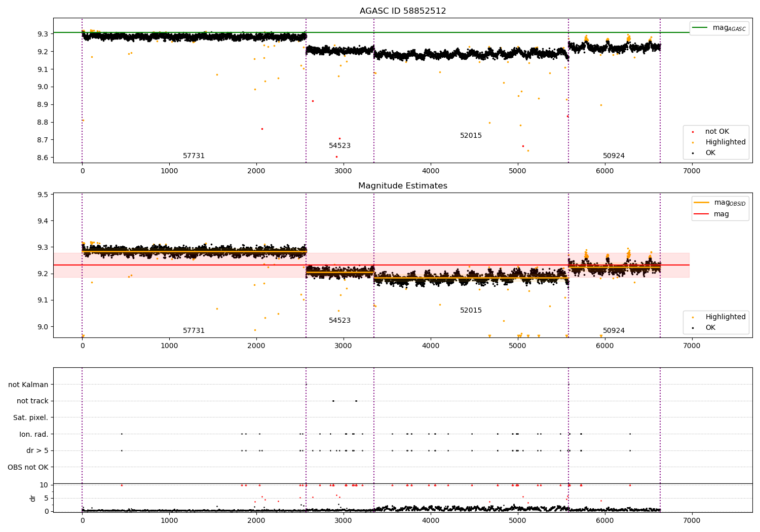The width and height of the screenshot is (760, 532).
Task: Select obsid label 57731 in Magnitude Estimates plot
Action: [x=194, y=331]
